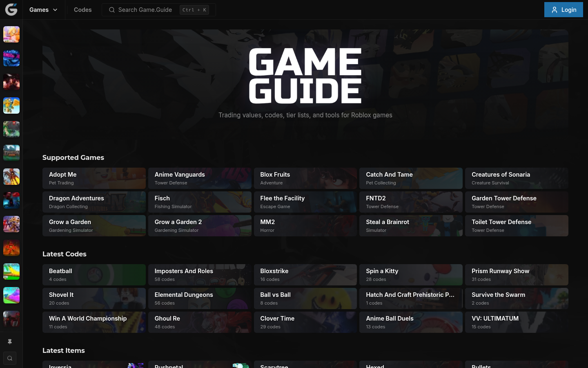Open Win A World Championship codes card

point(94,322)
